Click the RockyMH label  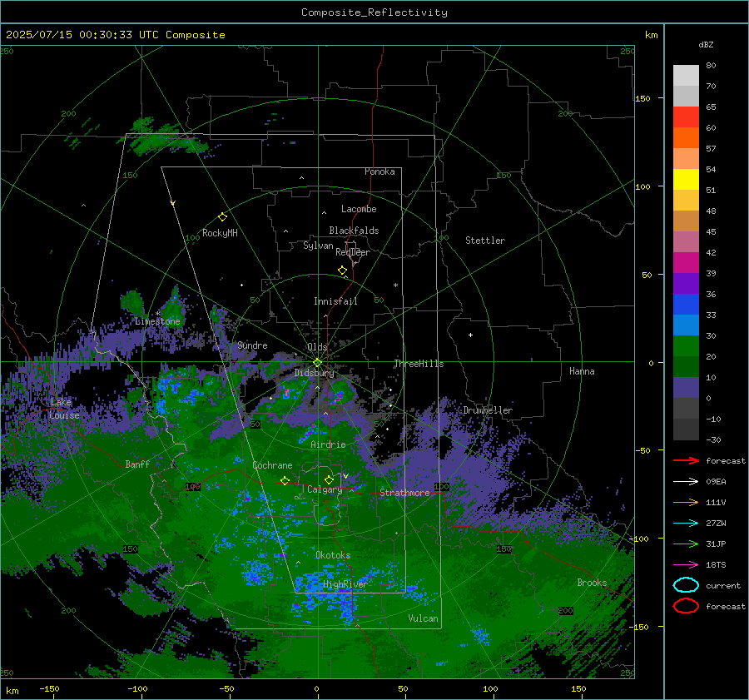220,233
